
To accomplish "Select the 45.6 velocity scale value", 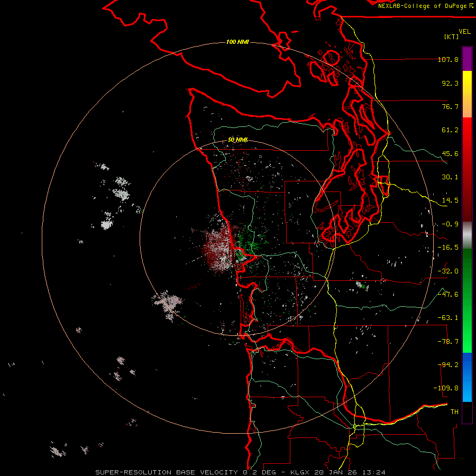I will tap(450, 153).
